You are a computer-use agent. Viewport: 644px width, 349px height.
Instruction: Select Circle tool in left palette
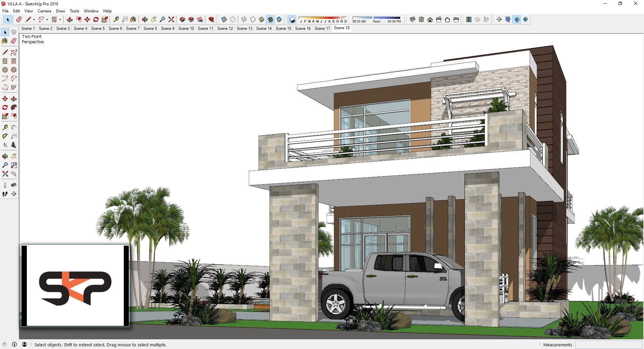click(x=5, y=70)
